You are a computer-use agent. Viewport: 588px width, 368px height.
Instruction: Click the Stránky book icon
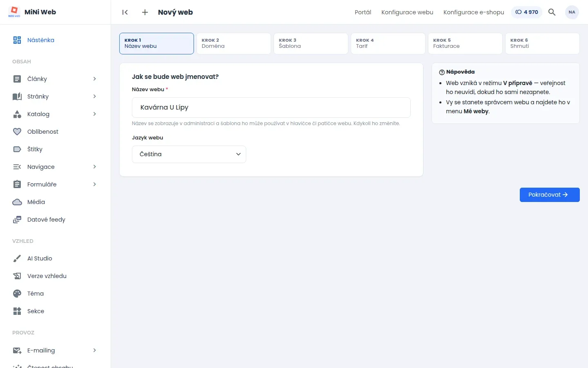[x=17, y=96]
